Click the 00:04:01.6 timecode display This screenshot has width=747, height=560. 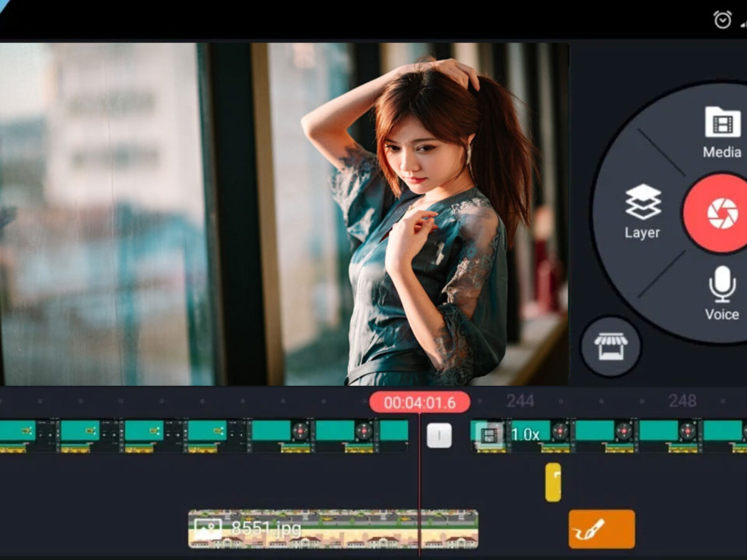coord(420,403)
